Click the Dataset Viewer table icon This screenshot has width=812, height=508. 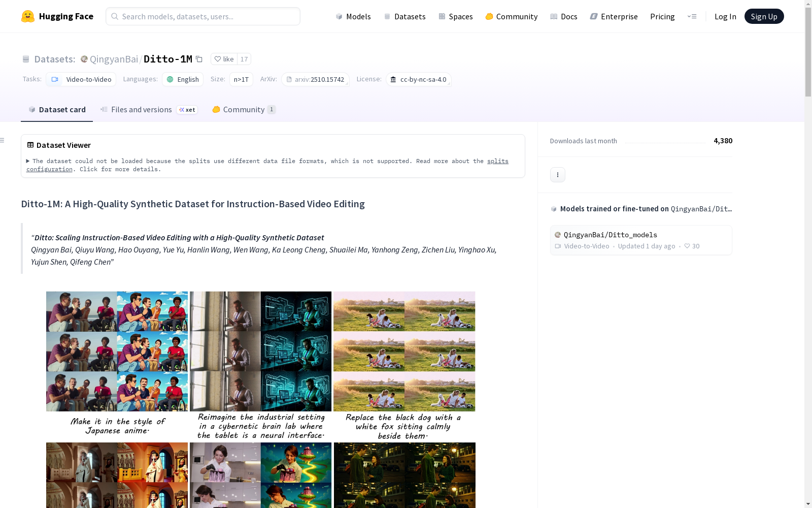[x=30, y=145]
